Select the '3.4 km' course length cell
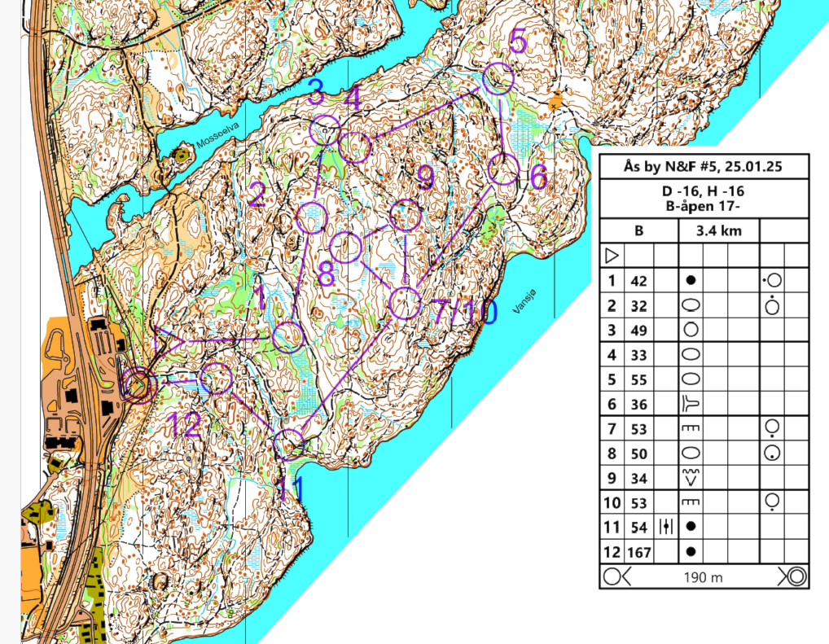The image size is (829, 644). [x=719, y=230]
